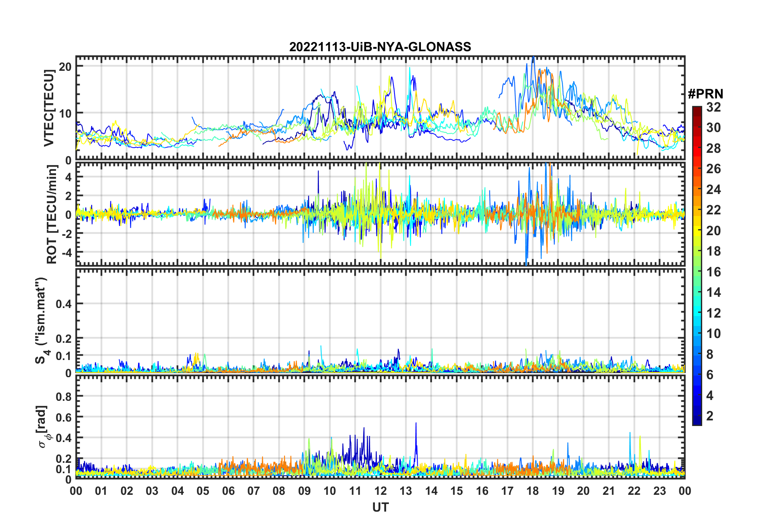This screenshot has width=761, height=532.
Task: Click colorbar tick label 20
Action: [x=713, y=231]
